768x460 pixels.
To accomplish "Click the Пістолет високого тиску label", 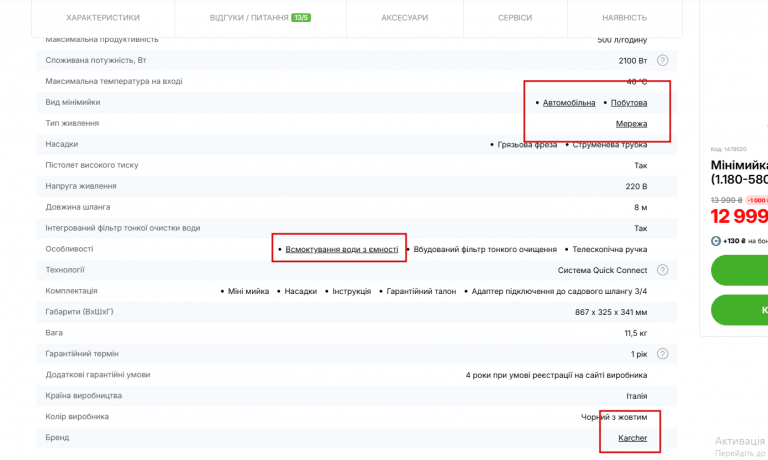I will [92, 165].
